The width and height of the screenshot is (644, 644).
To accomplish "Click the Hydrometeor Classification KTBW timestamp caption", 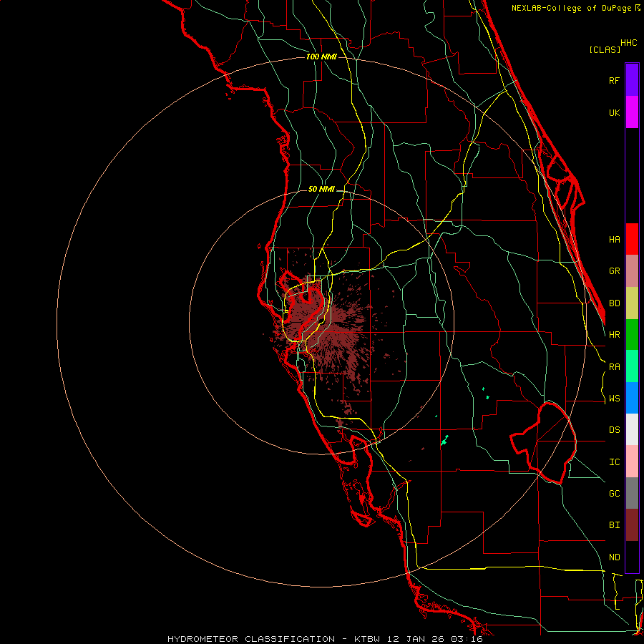I will [x=325, y=639].
